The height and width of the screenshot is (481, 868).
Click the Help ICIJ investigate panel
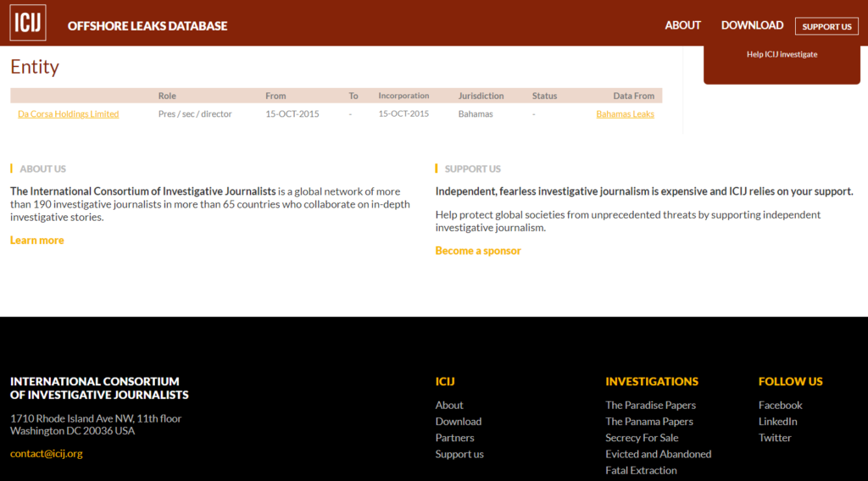[x=782, y=54]
